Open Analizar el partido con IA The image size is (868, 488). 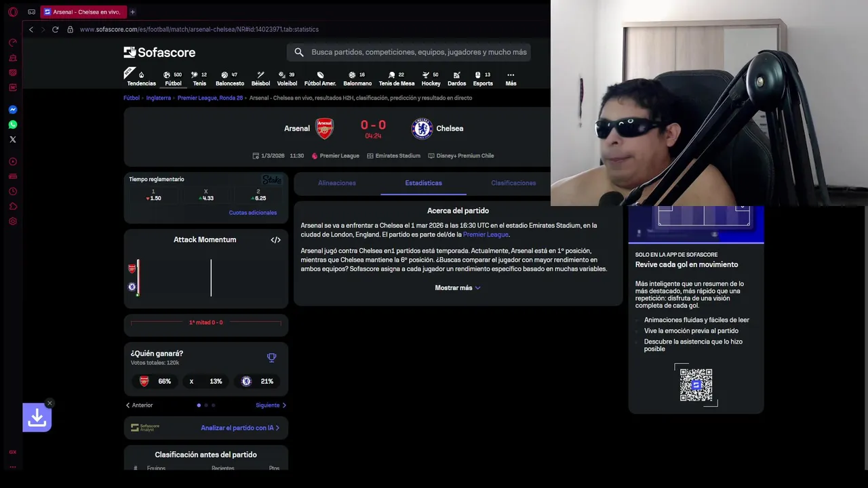240,428
